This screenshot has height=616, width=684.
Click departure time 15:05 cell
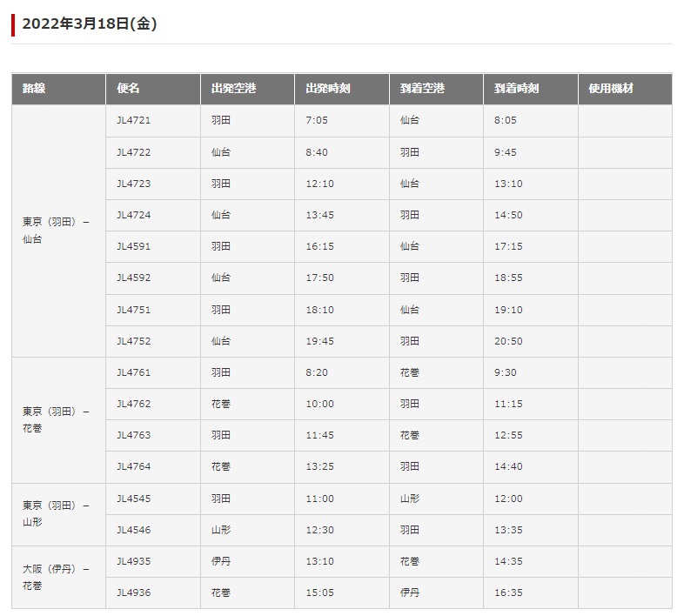pyautogui.click(x=341, y=593)
